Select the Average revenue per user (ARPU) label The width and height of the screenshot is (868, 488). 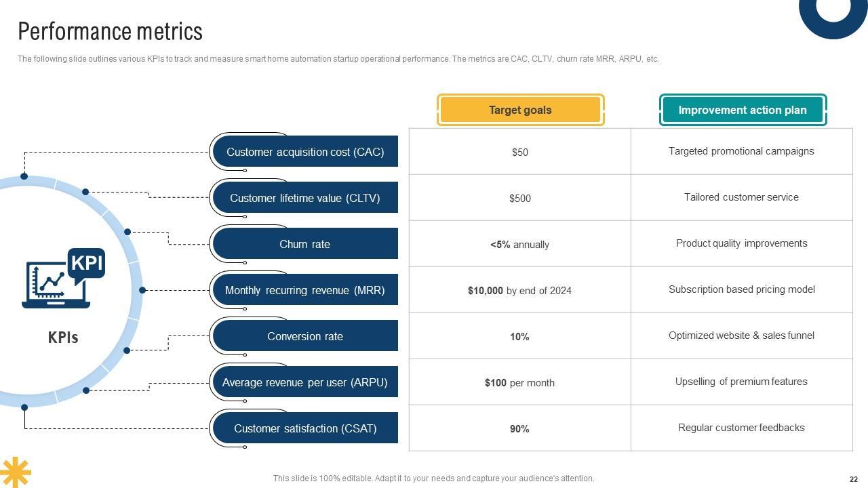(x=305, y=382)
